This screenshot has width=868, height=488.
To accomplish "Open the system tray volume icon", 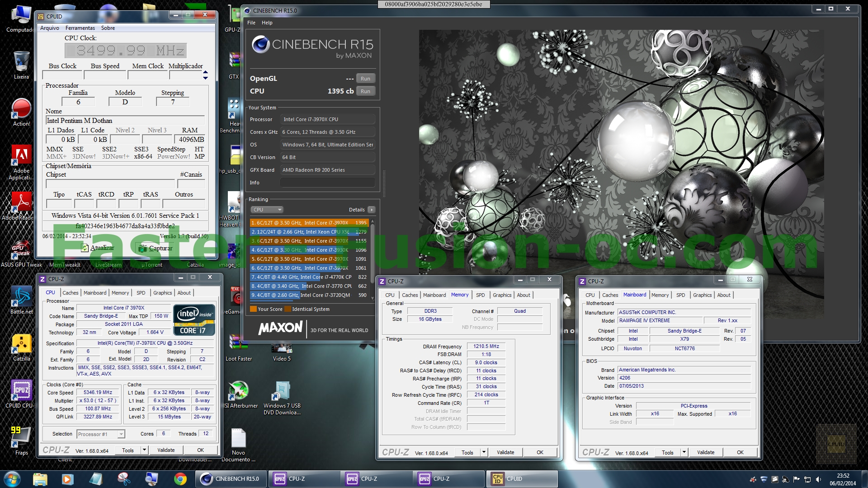I will click(818, 479).
